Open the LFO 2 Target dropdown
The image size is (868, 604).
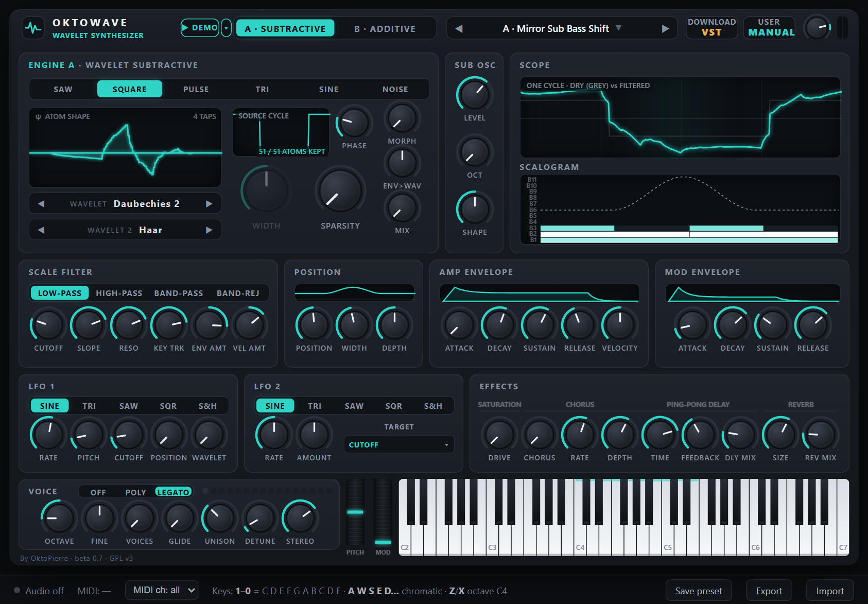[399, 444]
